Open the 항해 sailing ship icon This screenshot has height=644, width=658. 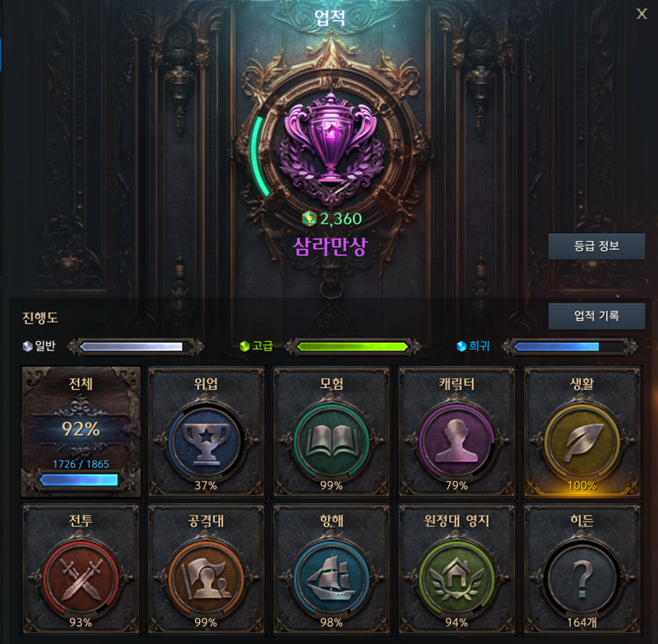pyautogui.click(x=331, y=579)
